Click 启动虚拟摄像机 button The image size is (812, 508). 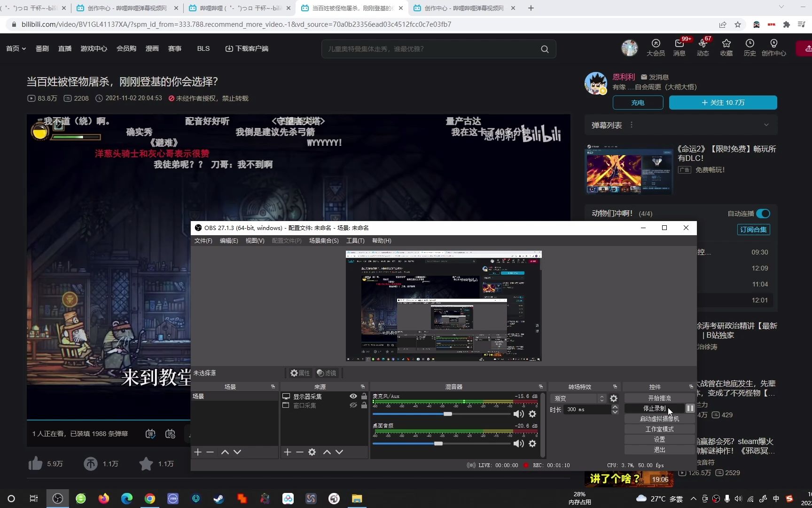point(659,419)
